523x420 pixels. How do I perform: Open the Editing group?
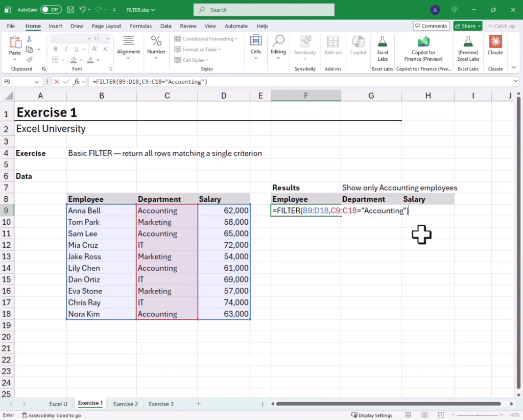click(278, 48)
